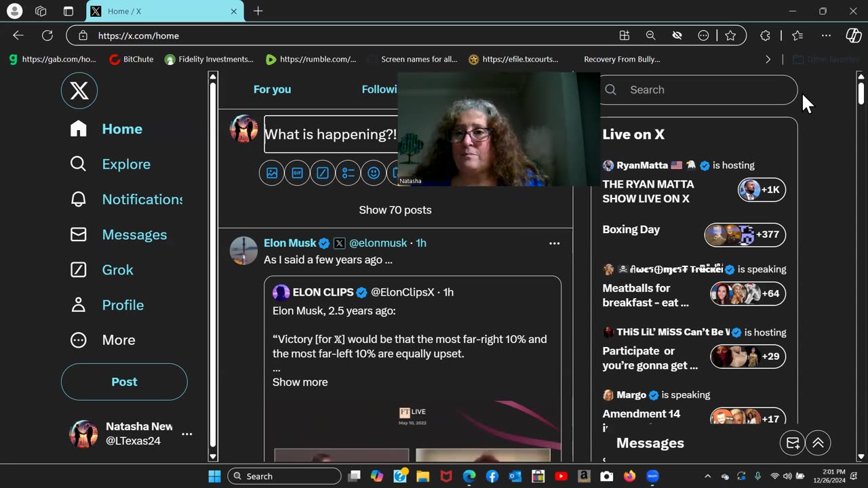Switch to the For you tab
The image size is (868, 488).
tap(272, 89)
